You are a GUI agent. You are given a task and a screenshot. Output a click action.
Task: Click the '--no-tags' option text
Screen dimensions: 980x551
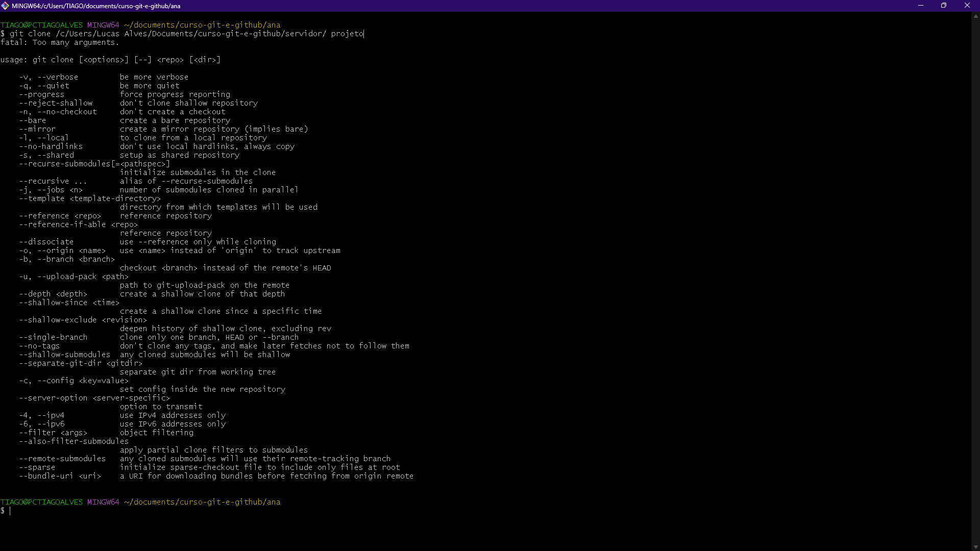39,346
